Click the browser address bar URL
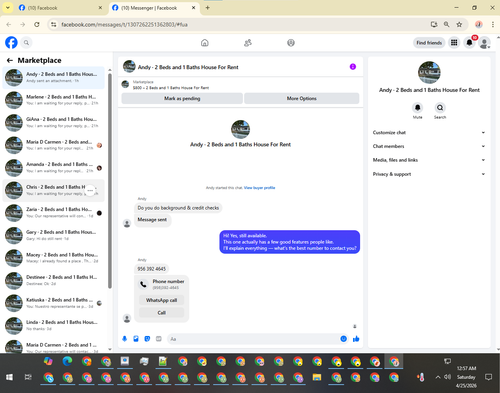Viewport: 500px width, 393px height. click(124, 24)
